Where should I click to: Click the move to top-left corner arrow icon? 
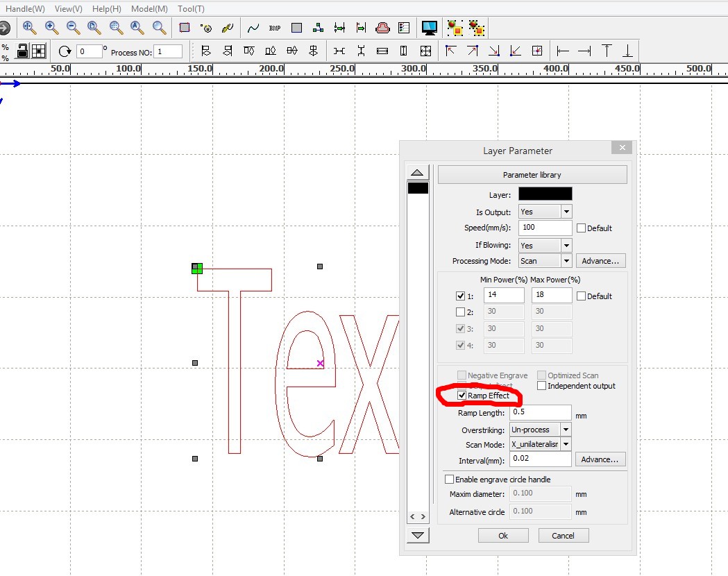pos(450,51)
